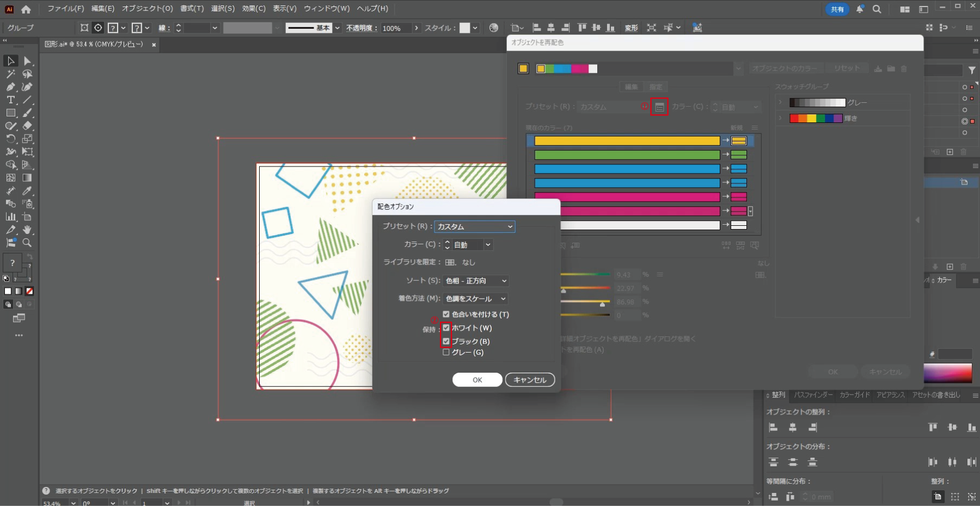Screen dimensions: 980x506
Task: Switch to パスファインダー panel tab
Action: pos(813,395)
